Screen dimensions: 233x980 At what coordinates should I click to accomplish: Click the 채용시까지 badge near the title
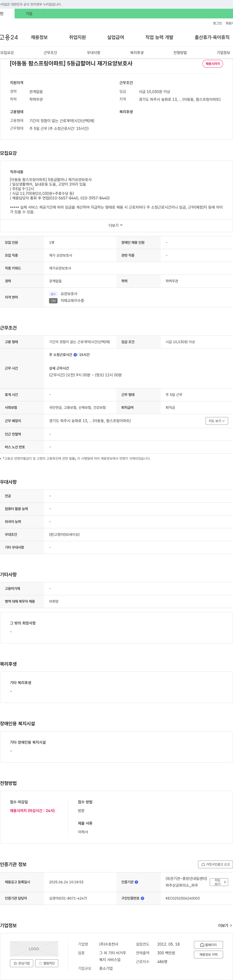212,63
